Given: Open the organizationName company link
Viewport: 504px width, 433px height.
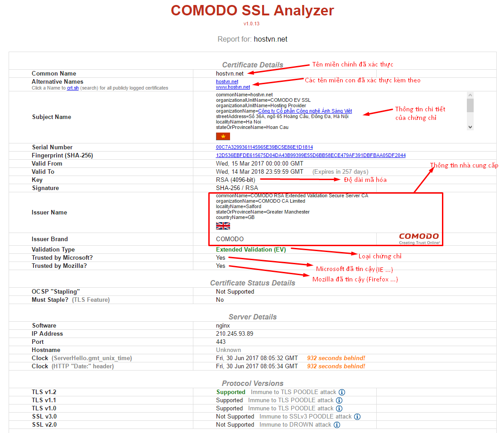Looking at the screenshot, I should point(305,111).
